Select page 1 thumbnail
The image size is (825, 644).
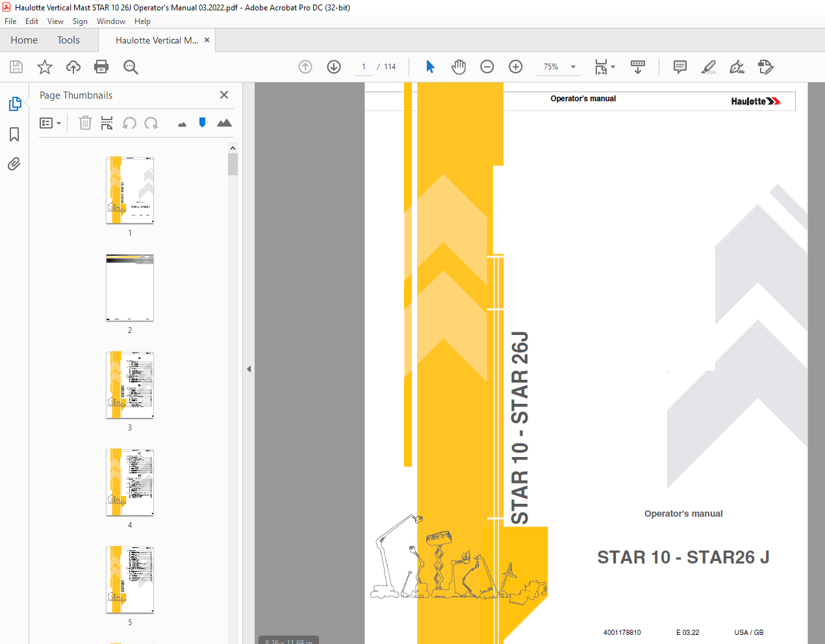coord(130,190)
